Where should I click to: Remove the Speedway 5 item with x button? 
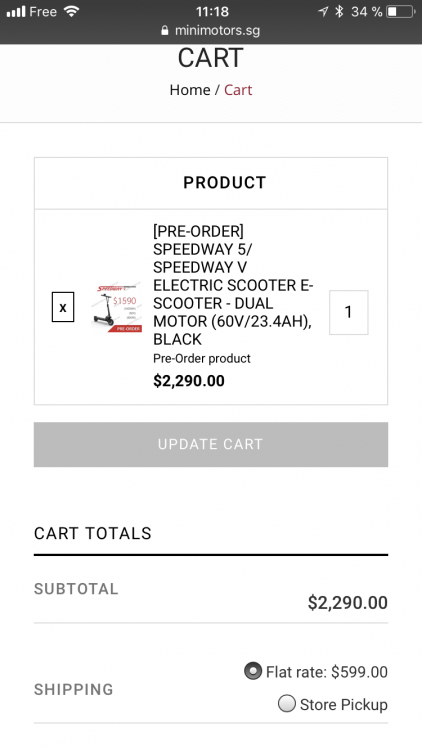pyautogui.click(x=63, y=307)
